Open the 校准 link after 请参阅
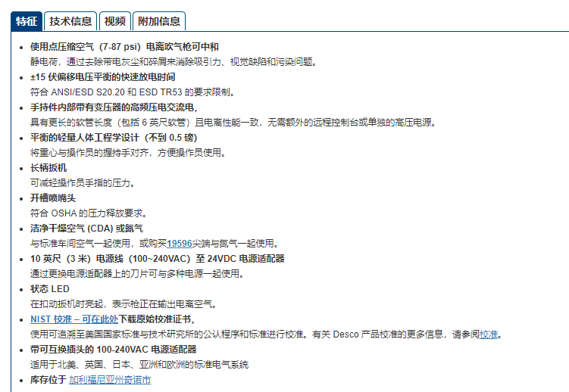The width and height of the screenshot is (569, 392). tap(489, 334)
